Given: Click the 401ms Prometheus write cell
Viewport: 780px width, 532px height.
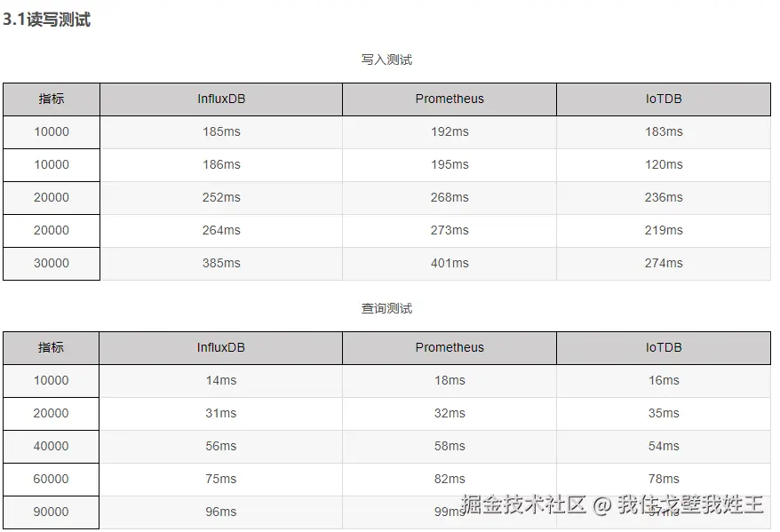Looking at the screenshot, I should pos(450,263).
